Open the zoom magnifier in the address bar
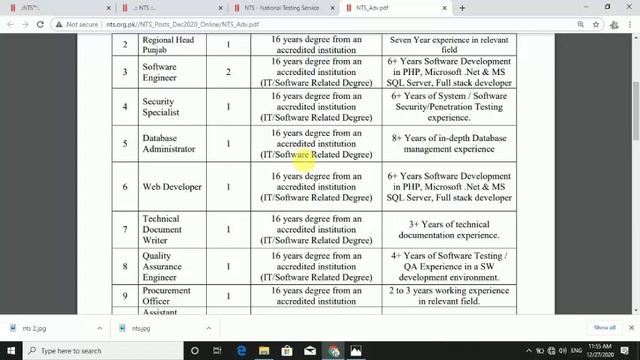640x360 pixels. tap(580, 24)
